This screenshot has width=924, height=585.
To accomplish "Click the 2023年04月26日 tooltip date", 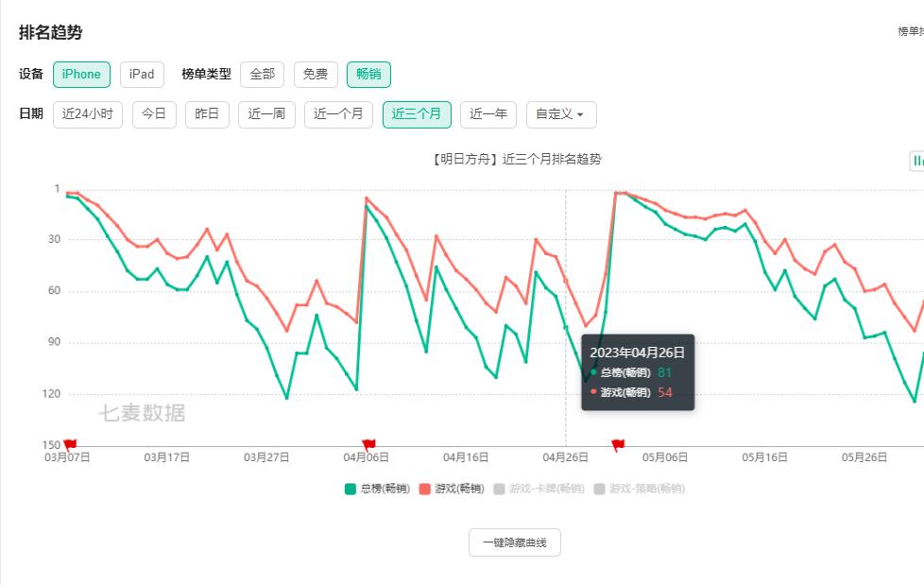I will point(637,353).
